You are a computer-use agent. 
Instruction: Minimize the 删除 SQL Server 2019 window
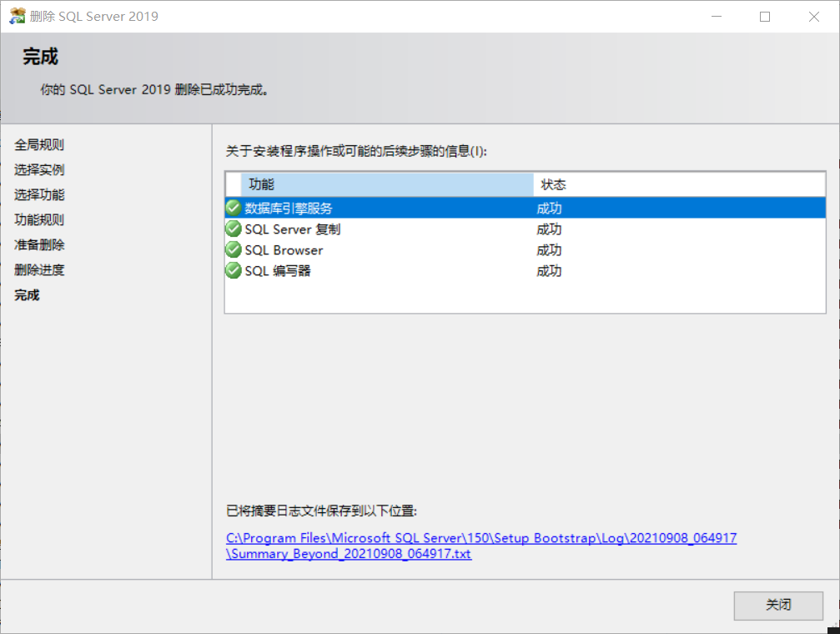tap(717, 17)
